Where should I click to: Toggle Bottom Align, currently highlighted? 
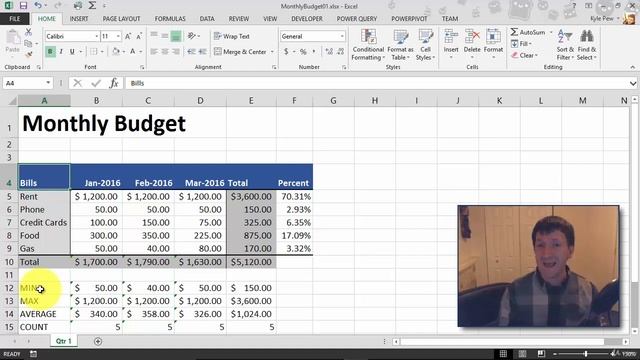(x=176, y=36)
